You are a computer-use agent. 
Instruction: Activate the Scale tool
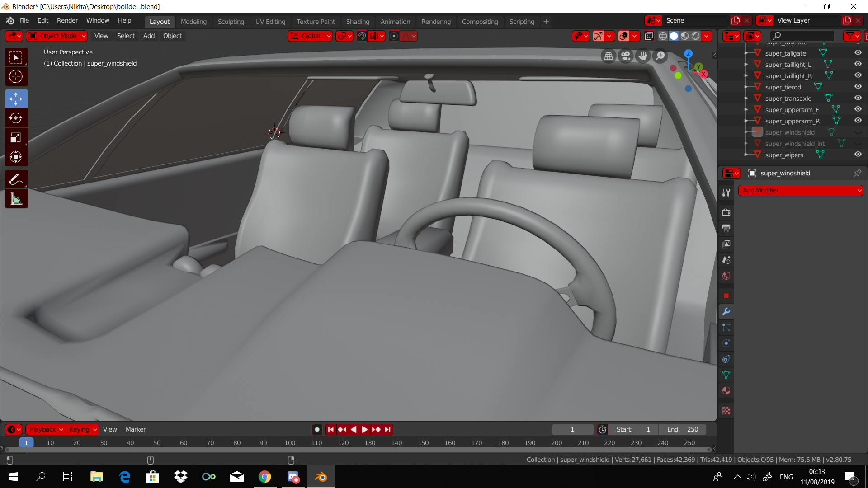16,137
